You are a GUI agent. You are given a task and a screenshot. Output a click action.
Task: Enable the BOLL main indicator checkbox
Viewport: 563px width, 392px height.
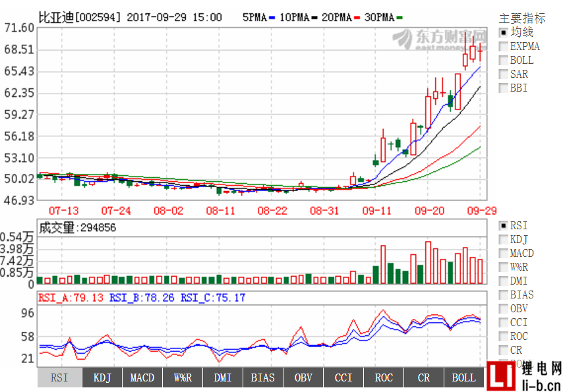[x=504, y=61]
